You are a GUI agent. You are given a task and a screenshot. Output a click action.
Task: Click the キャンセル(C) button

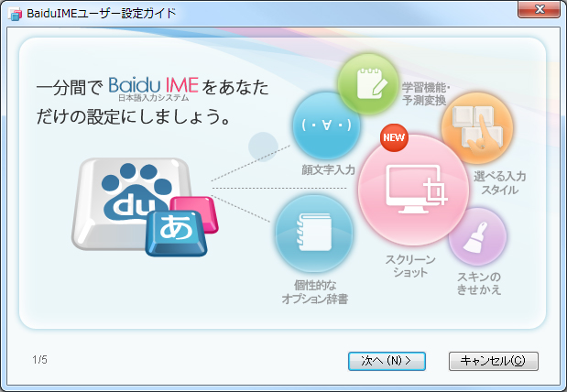click(493, 361)
